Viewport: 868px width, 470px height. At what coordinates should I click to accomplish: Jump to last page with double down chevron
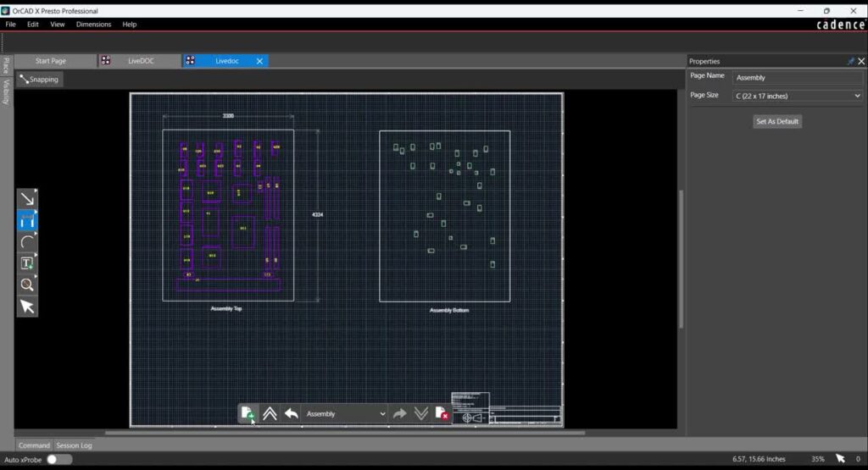420,413
